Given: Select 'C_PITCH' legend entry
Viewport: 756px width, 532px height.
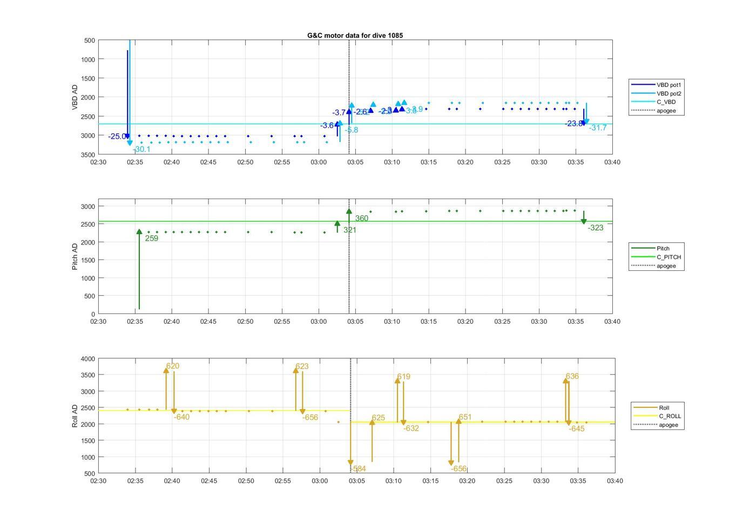Looking at the screenshot, I should [x=657, y=257].
